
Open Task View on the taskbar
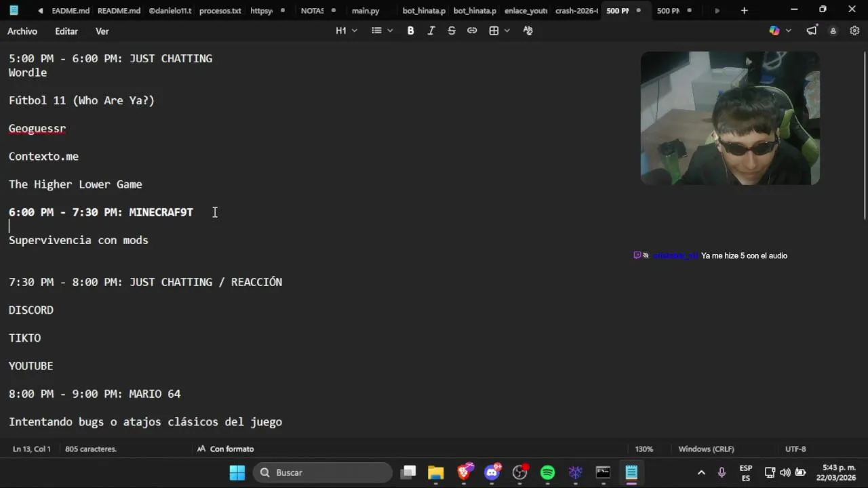tap(408, 472)
